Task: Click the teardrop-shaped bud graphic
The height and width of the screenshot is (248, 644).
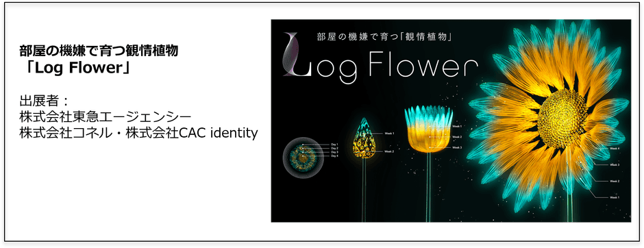Action: coord(364,138)
